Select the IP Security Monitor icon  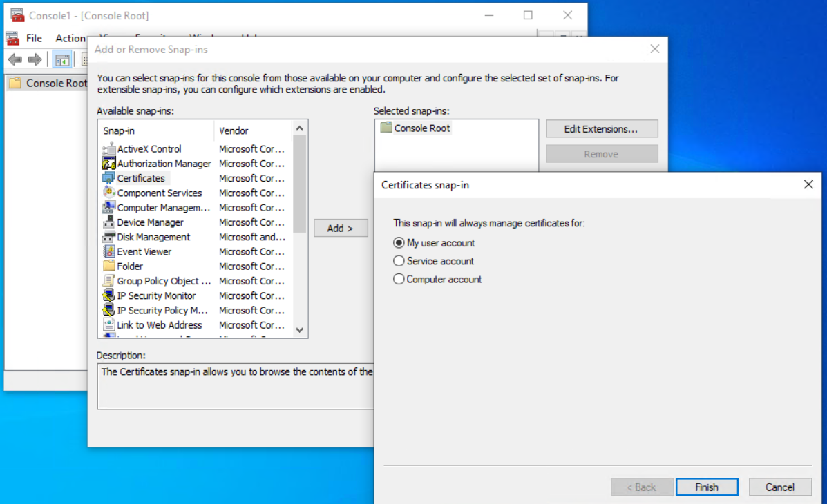click(x=108, y=295)
